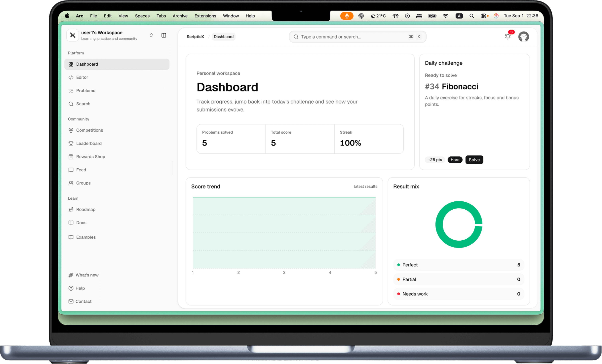
Task: Click the Apple menu logo
Action: pyautogui.click(x=67, y=16)
